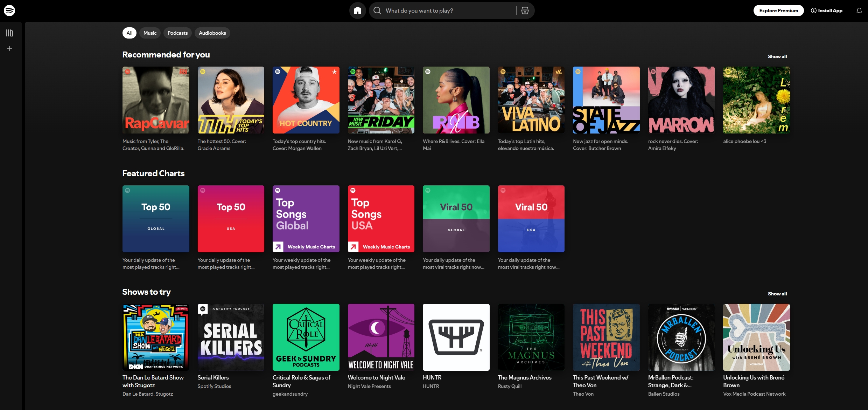
Task: Open the Viral 50 USA chart
Action: [531, 219]
